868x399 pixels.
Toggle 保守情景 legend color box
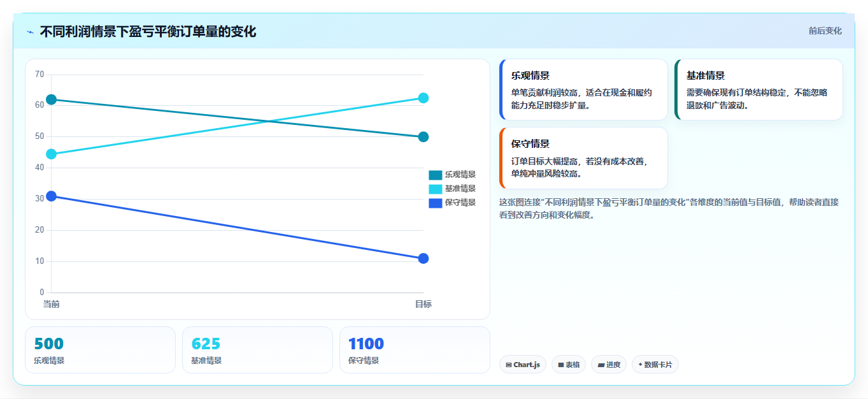coord(436,203)
